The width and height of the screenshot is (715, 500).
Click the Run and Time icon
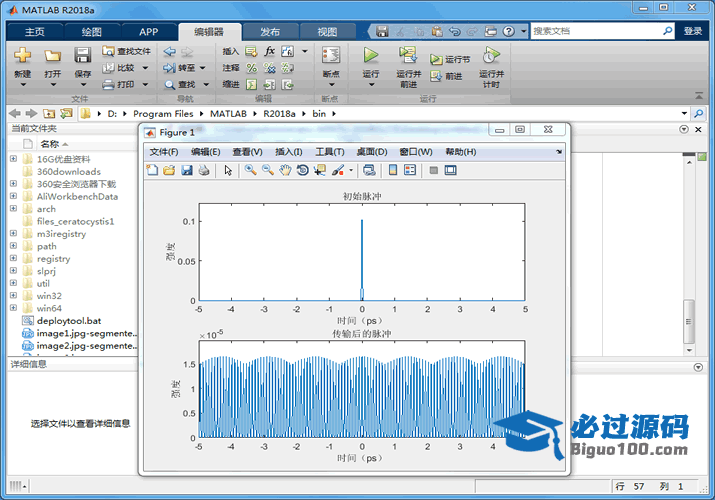pos(490,55)
